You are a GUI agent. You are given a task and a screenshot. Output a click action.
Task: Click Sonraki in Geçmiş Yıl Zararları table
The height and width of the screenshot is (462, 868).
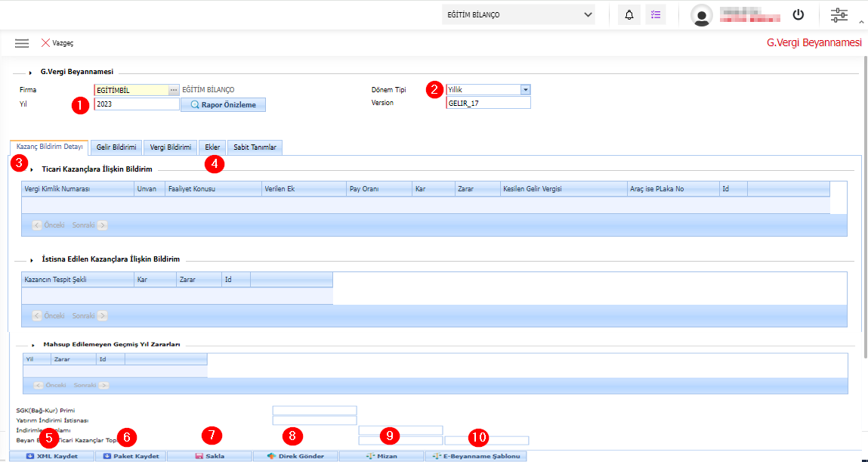point(91,385)
